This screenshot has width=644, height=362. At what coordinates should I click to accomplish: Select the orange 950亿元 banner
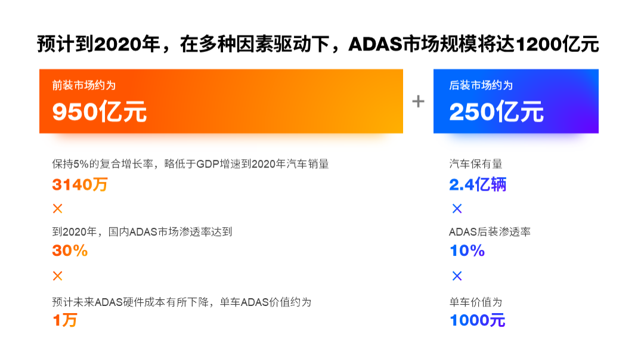221,101
